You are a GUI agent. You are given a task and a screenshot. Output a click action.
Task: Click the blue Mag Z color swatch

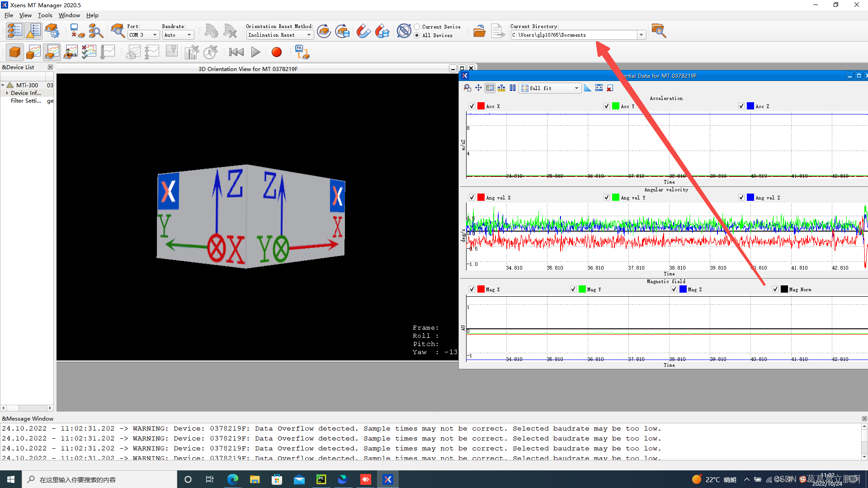tap(683, 289)
